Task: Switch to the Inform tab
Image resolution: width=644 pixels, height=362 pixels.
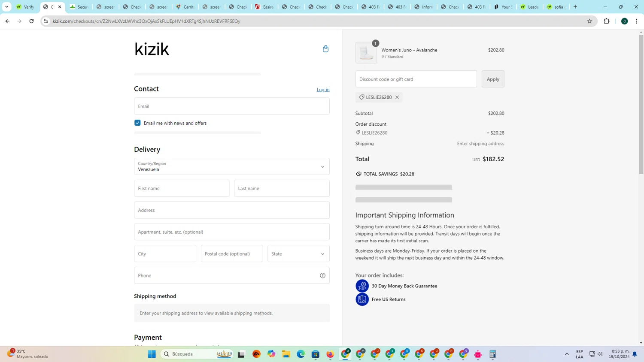Action: (x=423, y=7)
